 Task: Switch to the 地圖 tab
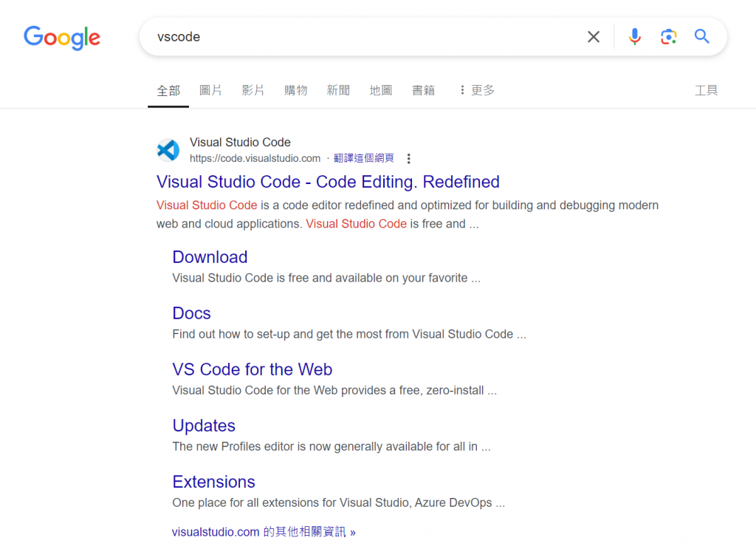click(x=380, y=90)
